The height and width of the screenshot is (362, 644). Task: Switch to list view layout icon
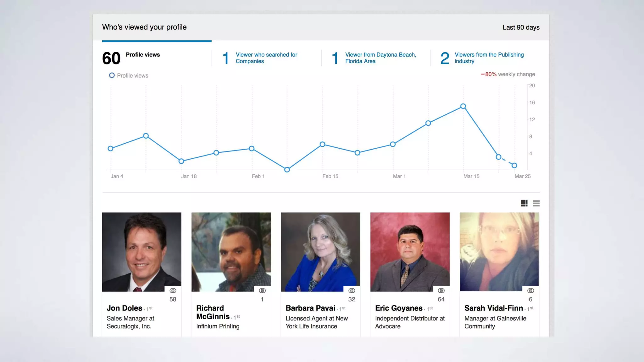536,203
